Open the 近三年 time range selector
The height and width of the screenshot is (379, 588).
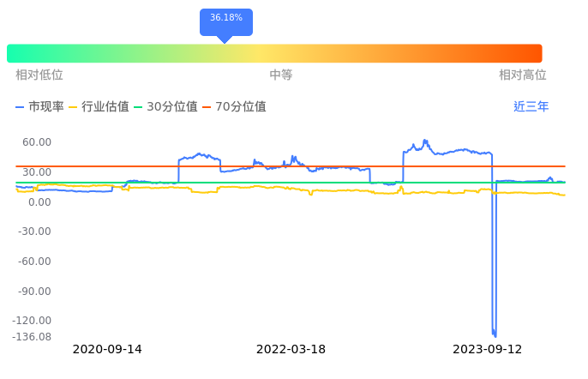coord(531,107)
